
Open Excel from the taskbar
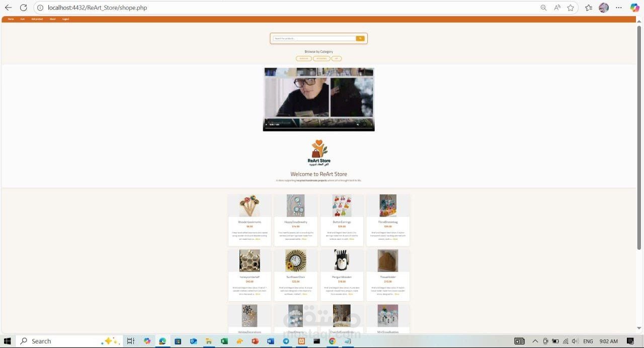(224, 341)
